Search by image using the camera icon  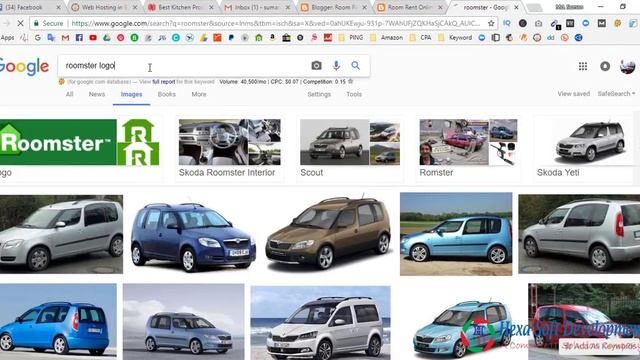[316, 65]
